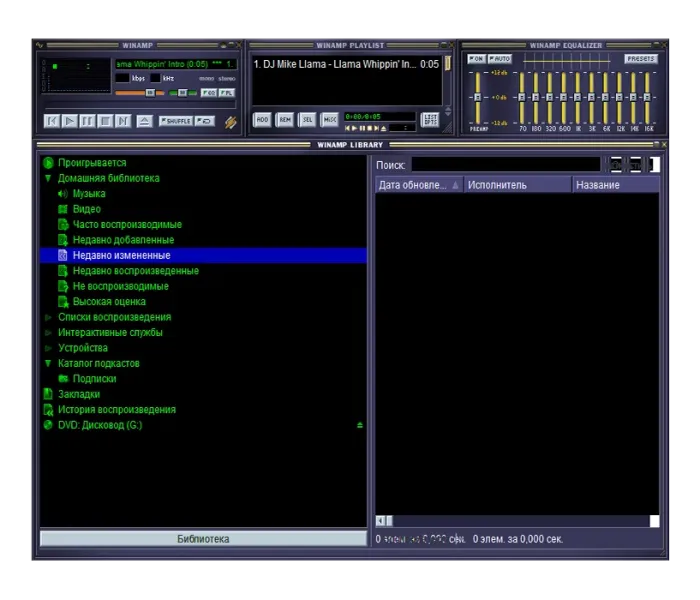Select Проигрывается in library tree
The height and width of the screenshot is (600, 700).
(92, 163)
